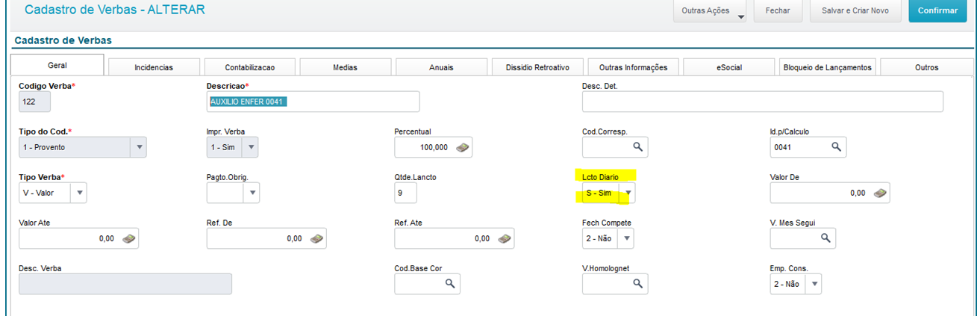Switch to the Bloqueio de Lançamentos tab
This screenshot has height=316, width=980.
click(x=827, y=67)
